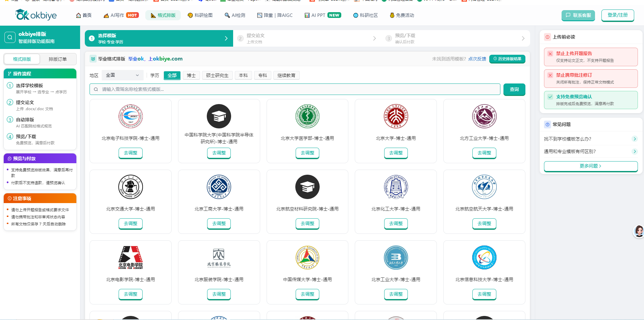Screen dimensions: 644x320
Task: Expand 通用和专业模板有何区别 question
Action: pos(590,151)
